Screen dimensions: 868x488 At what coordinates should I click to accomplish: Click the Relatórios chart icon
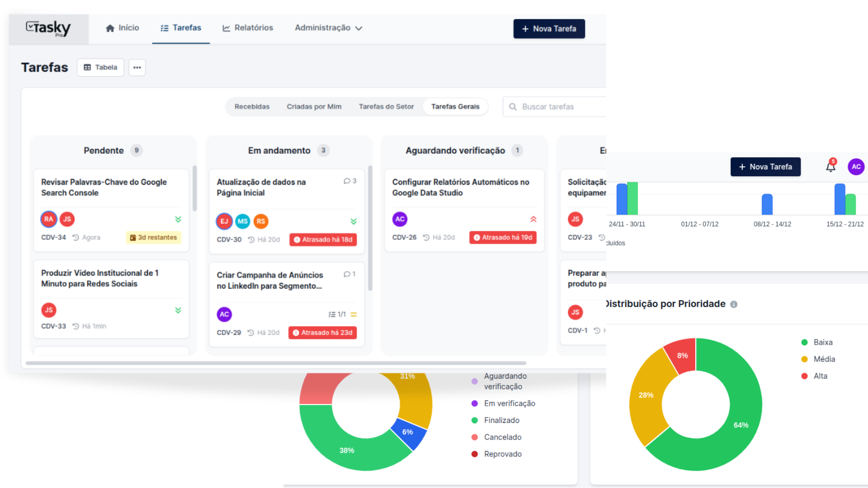tap(226, 28)
